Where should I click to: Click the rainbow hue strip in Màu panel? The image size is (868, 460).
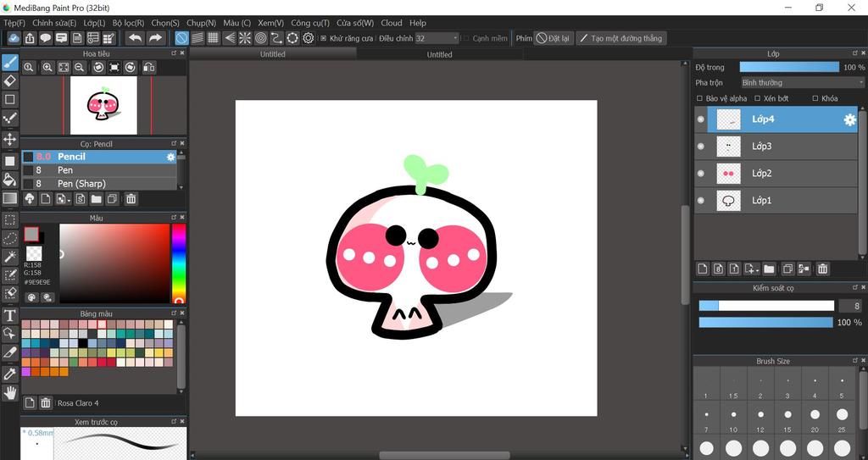(178, 263)
